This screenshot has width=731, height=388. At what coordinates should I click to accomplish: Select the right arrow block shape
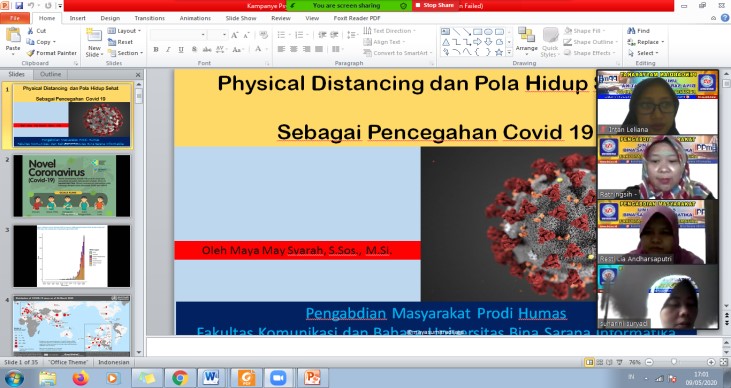click(477, 42)
